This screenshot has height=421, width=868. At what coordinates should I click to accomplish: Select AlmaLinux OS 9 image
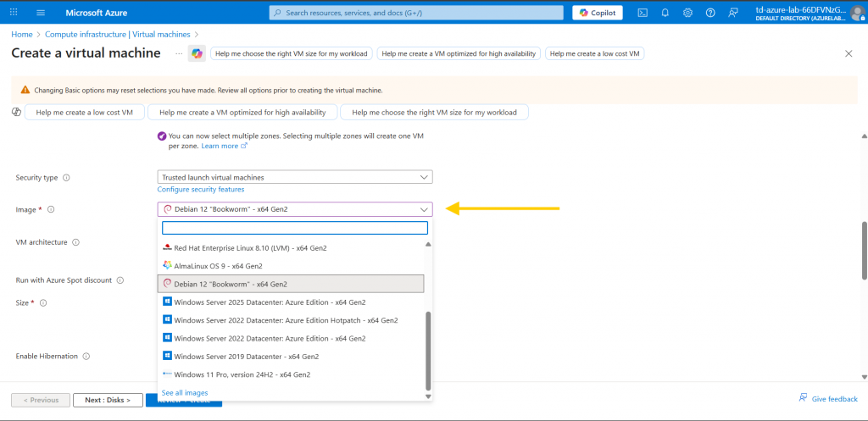[291, 265]
